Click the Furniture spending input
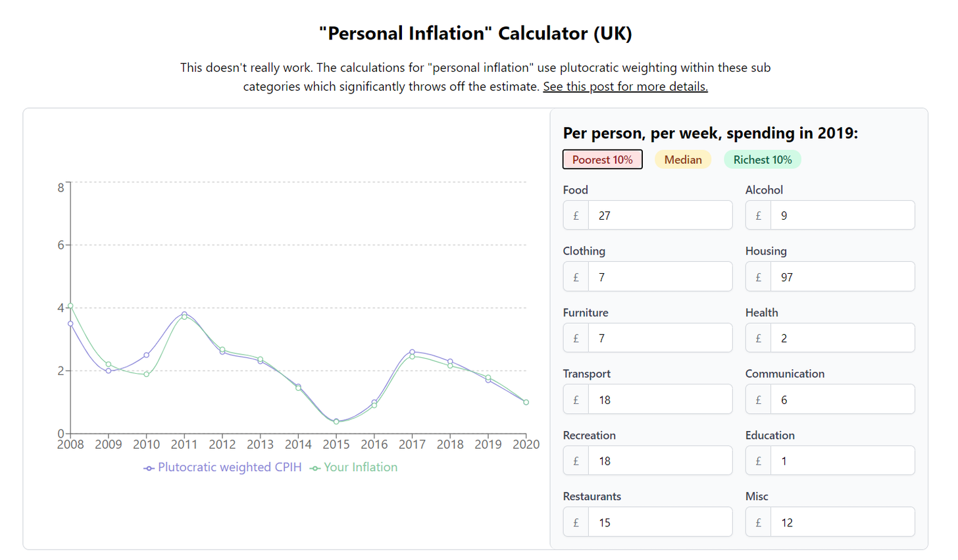The image size is (958, 560). click(x=659, y=338)
